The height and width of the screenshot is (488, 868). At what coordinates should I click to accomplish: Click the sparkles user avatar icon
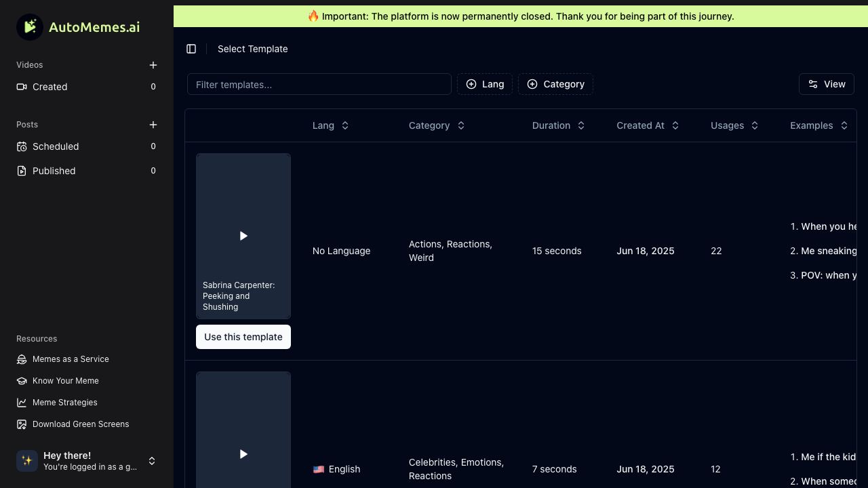pos(27,461)
